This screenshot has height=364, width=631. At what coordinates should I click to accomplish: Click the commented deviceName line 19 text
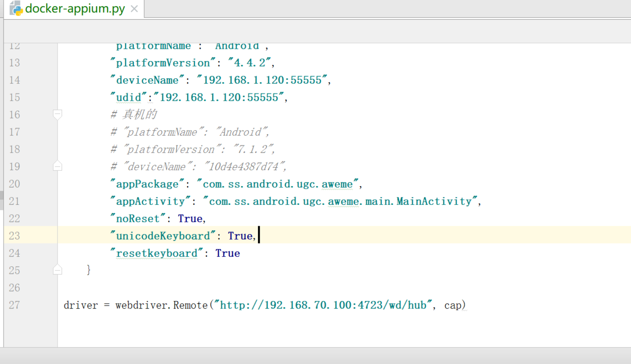coord(199,167)
